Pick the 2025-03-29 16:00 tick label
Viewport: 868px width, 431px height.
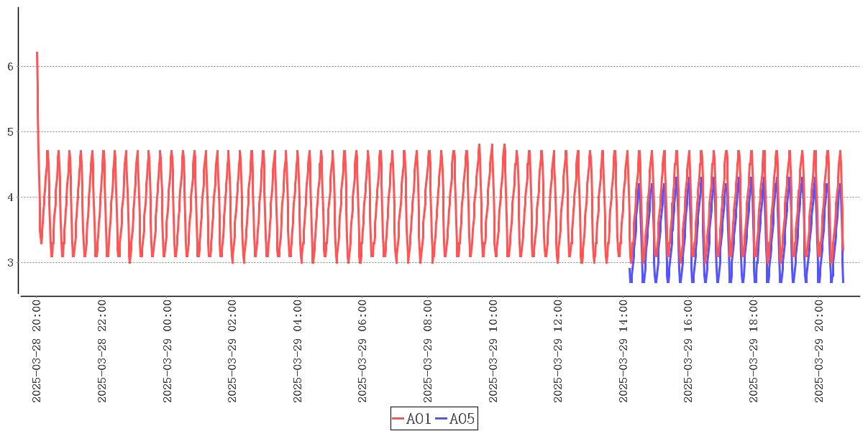coord(688,351)
